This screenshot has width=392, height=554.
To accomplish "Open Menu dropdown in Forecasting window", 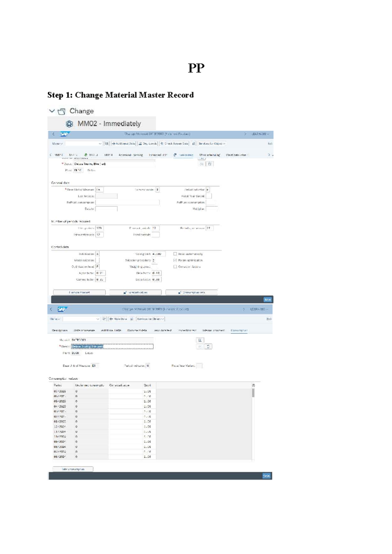I will coord(57,143).
